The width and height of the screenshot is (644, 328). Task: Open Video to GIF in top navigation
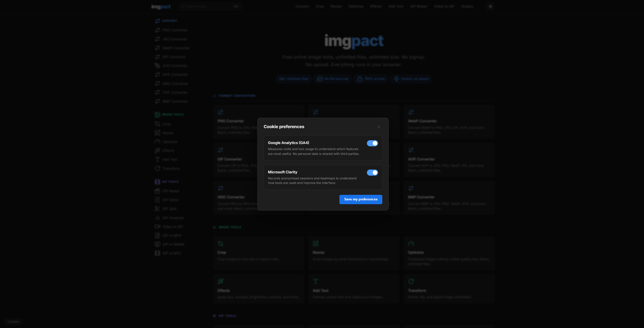tap(444, 6)
